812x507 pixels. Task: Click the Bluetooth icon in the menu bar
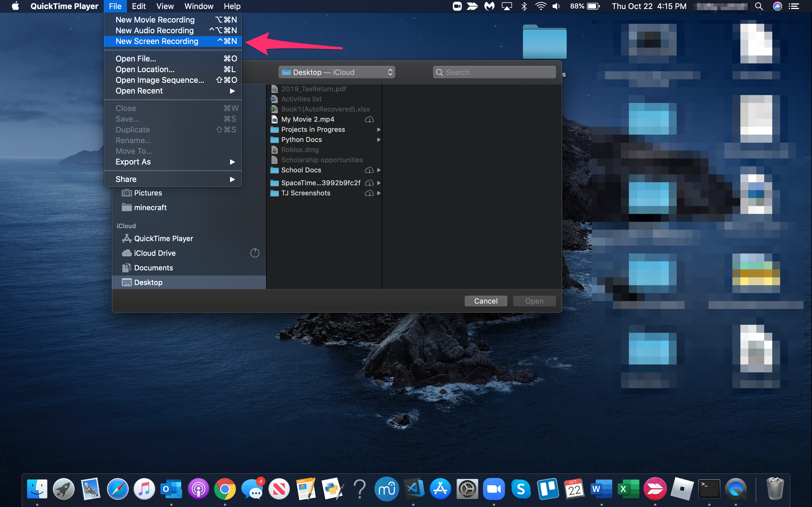(524, 6)
